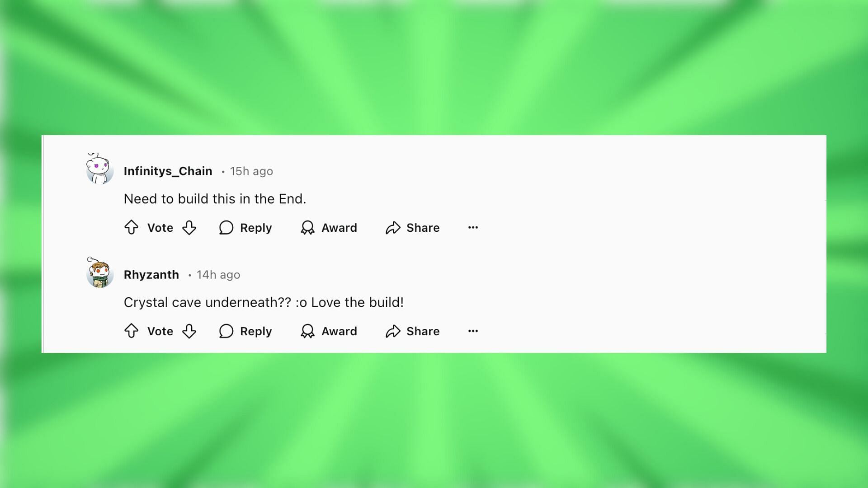868x488 pixels.
Task: Click the Reply icon on Infinitys_Chain comment
Action: (226, 228)
